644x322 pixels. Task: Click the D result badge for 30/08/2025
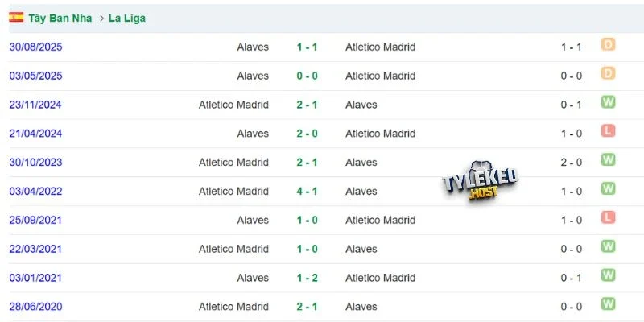click(x=608, y=44)
